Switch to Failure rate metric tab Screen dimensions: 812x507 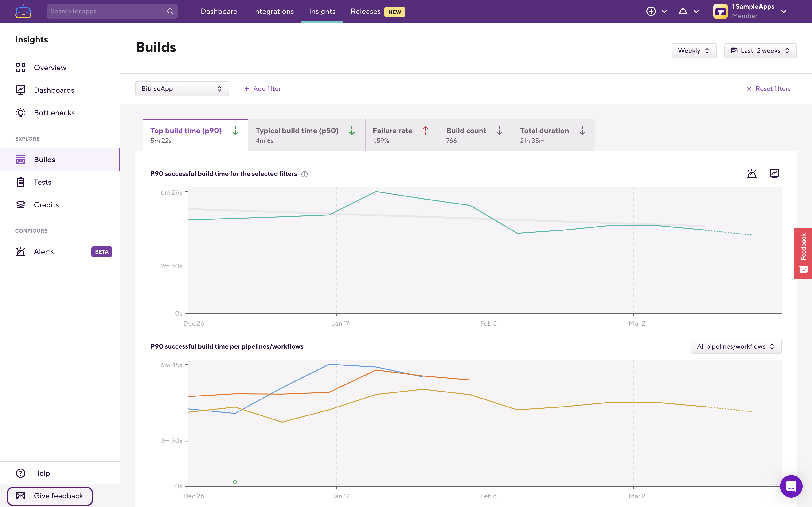[x=401, y=135]
